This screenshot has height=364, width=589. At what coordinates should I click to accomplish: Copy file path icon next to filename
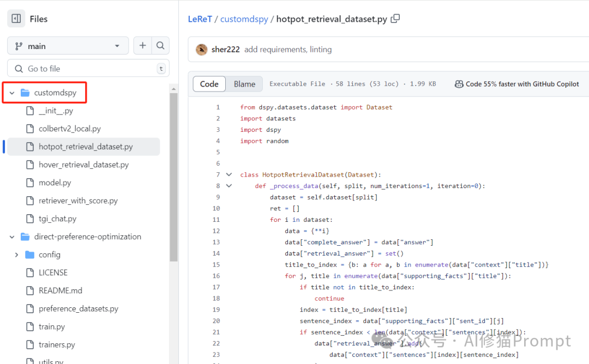(x=395, y=19)
